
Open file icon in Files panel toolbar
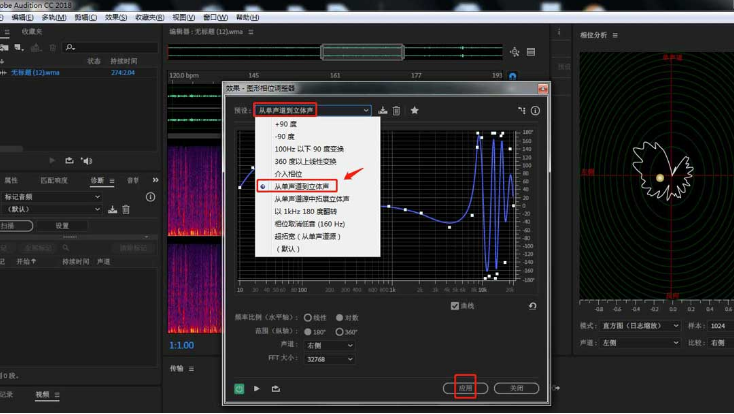point(4,47)
